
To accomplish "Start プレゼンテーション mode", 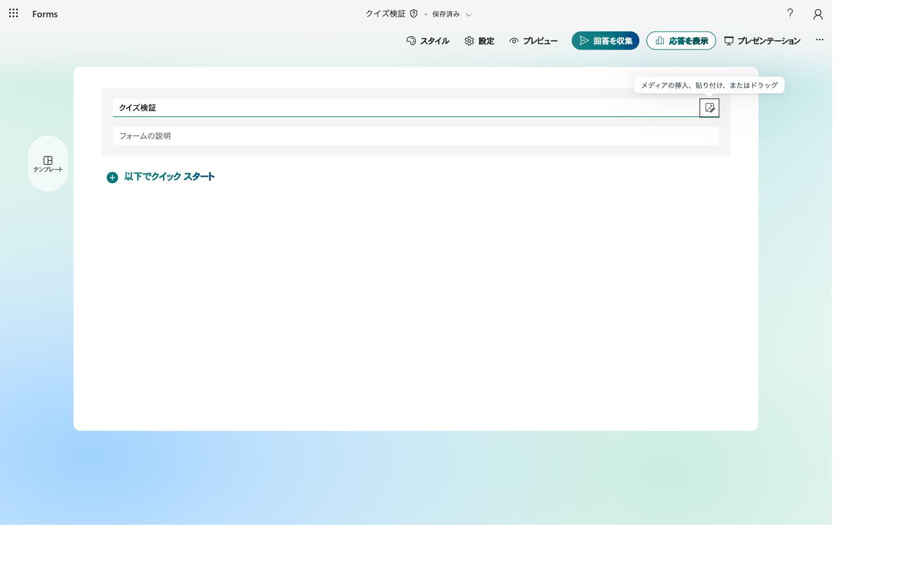I will point(762,41).
